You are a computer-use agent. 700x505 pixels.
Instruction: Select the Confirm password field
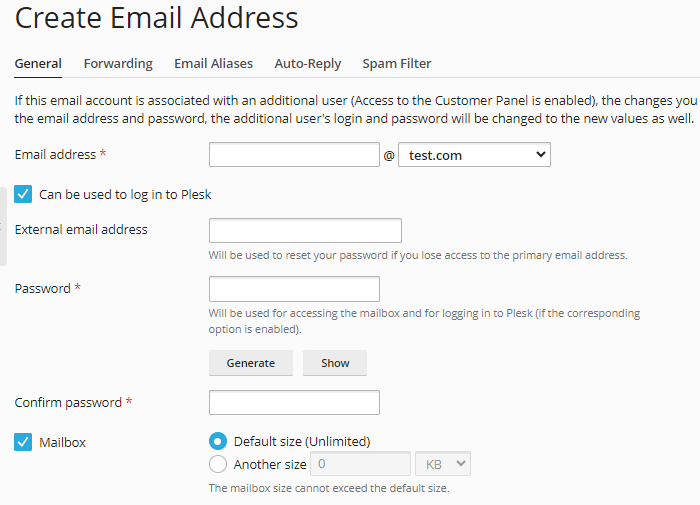[294, 403]
